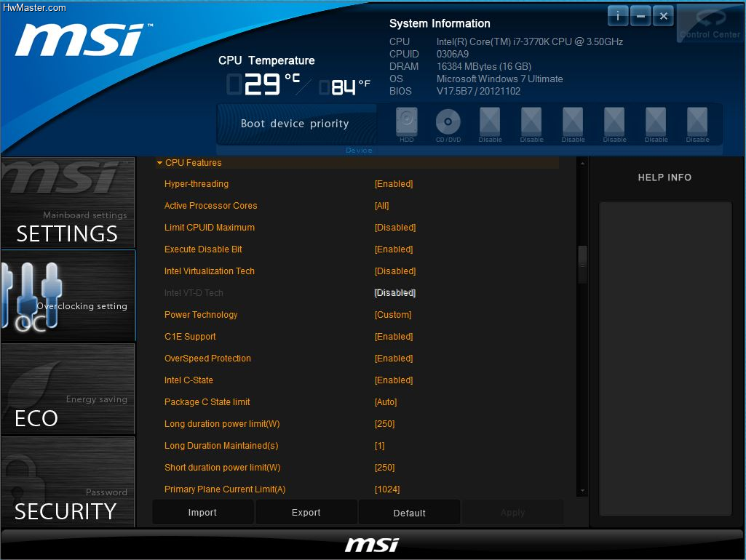Change Limit CPUID Maximum [Disabled] value
The width and height of the screenshot is (746, 560).
(x=395, y=228)
